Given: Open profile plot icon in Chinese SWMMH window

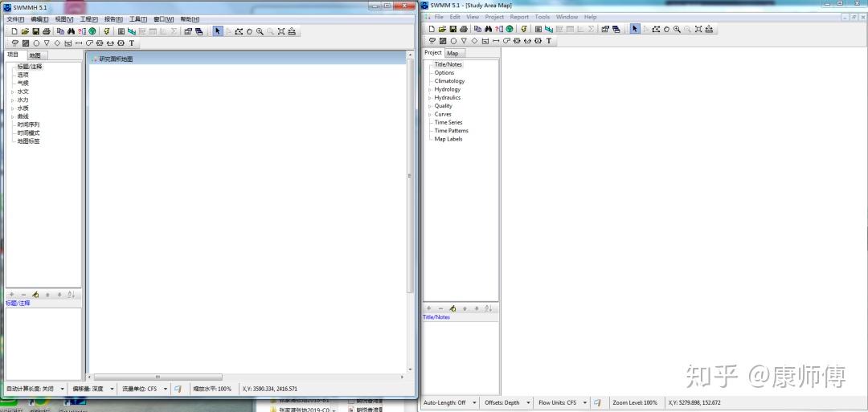Looking at the screenshot, I should pos(132,31).
